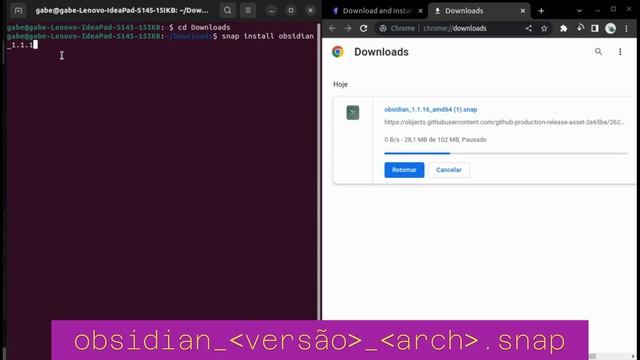The image size is (640, 360).
Task: Close the Download and install tab
Action: pyautogui.click(x=420, y=11)
